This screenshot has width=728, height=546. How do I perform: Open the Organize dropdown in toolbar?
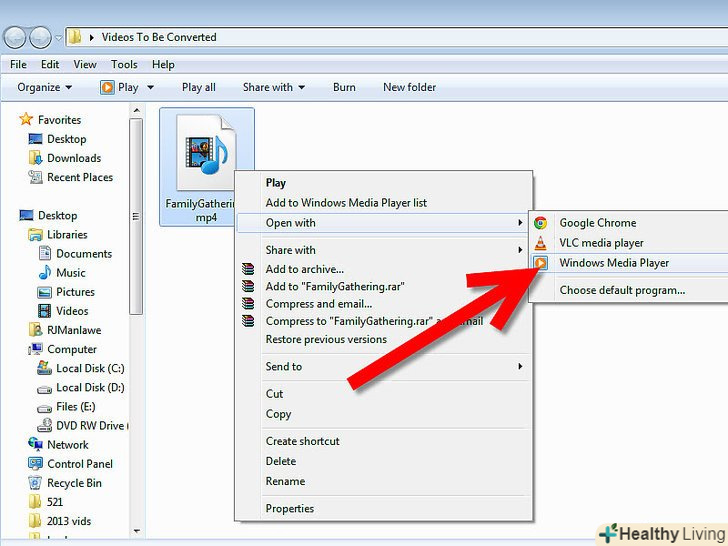[45, 87]
